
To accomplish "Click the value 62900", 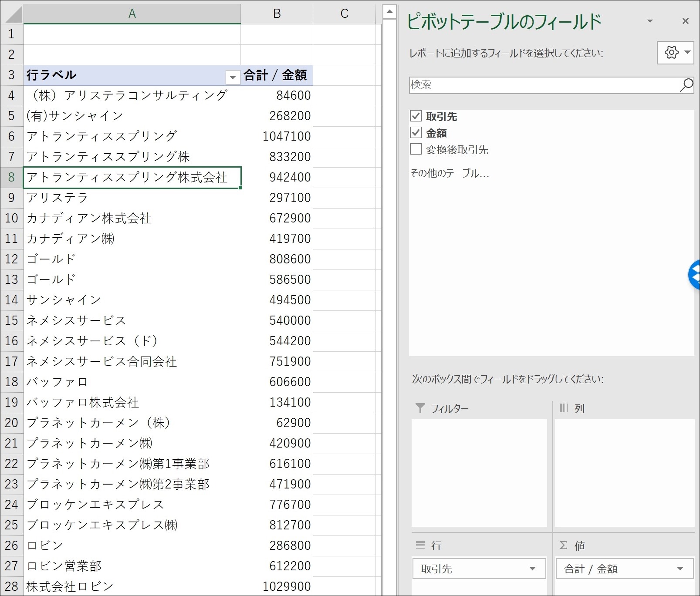I will point(277,423).
